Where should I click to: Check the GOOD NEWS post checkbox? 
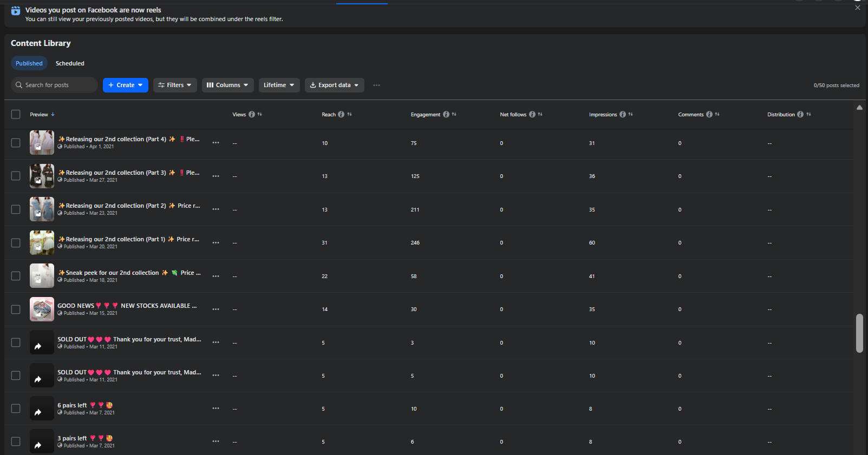(x=16, y=309)
